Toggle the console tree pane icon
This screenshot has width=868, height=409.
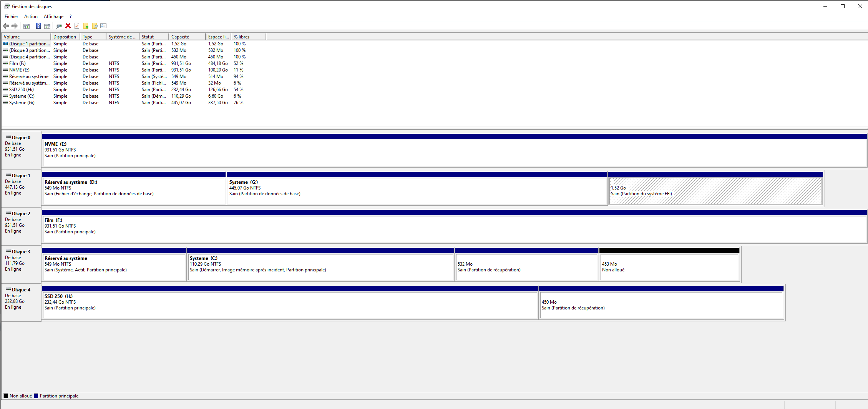(27, 26)
